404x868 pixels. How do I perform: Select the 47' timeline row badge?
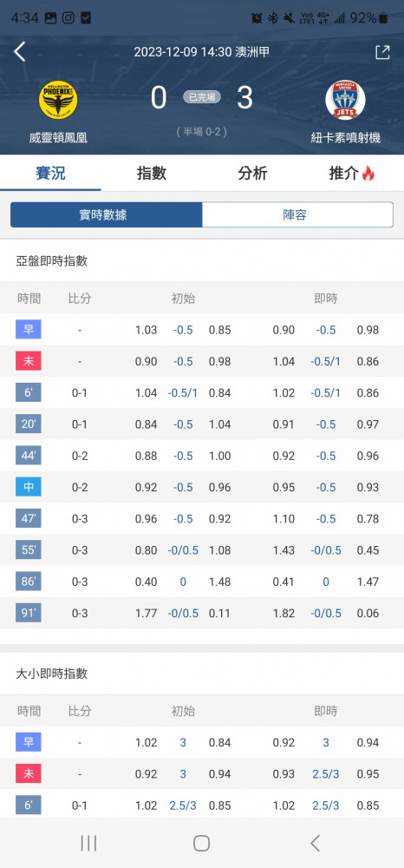pos(29,519)
